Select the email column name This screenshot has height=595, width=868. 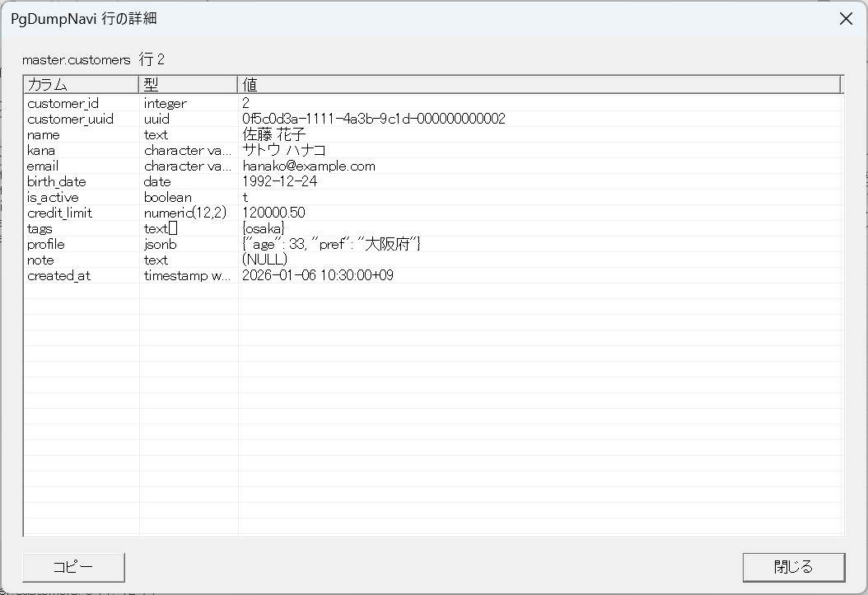point(43,166)
